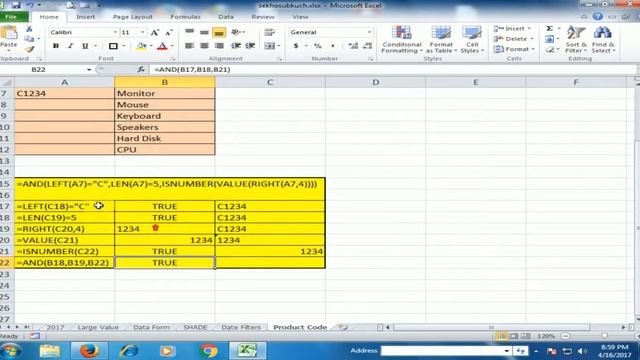
Task: Open the Large Value sheet tab
Action: [98, 327]
